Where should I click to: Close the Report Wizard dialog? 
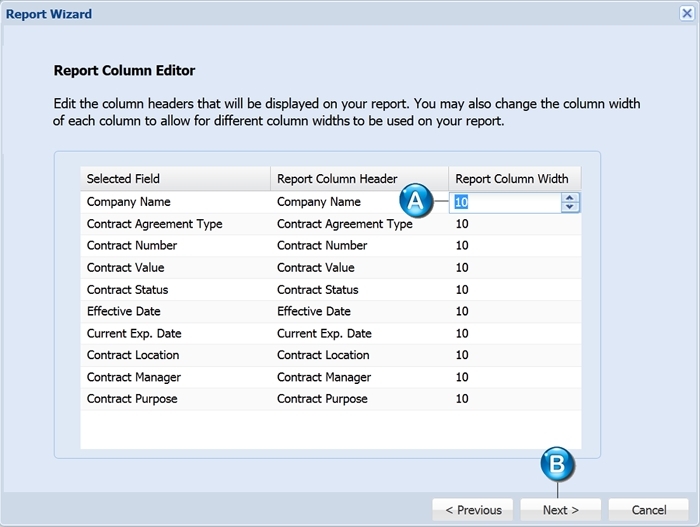687,13
